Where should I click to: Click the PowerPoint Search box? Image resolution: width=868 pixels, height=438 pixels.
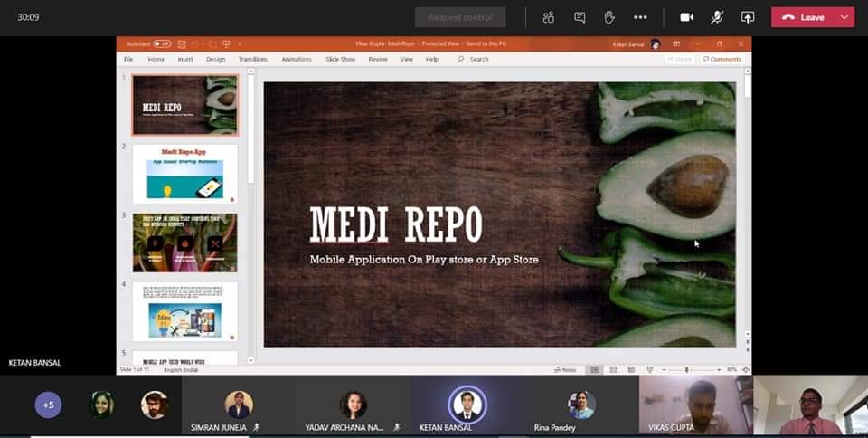473,59
